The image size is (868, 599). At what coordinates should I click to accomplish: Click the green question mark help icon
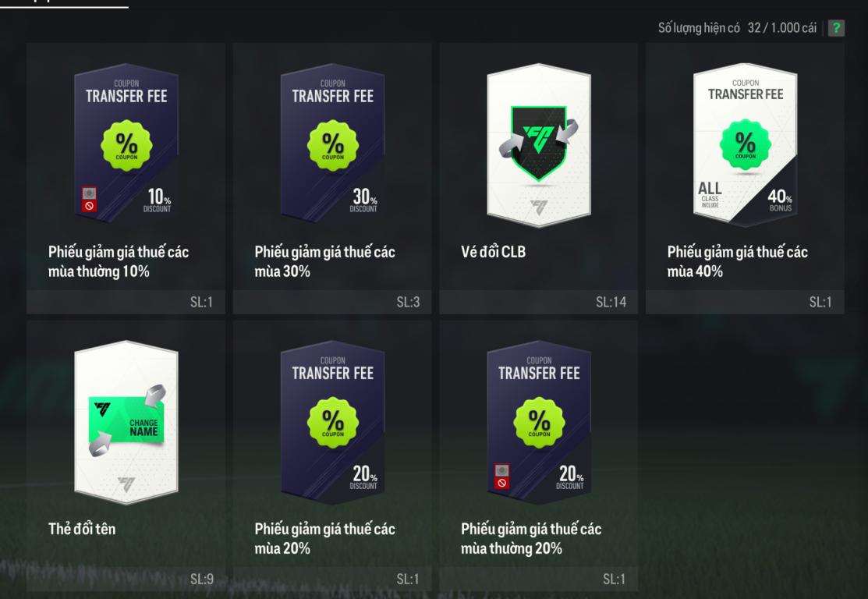coord(836,27)
